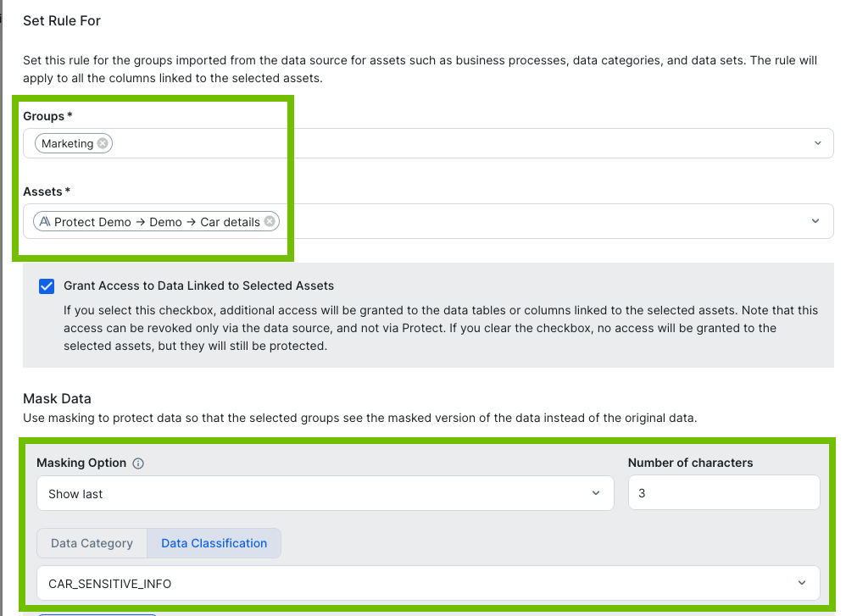Click the asset type icon on the Car details chip

[44, 221]
